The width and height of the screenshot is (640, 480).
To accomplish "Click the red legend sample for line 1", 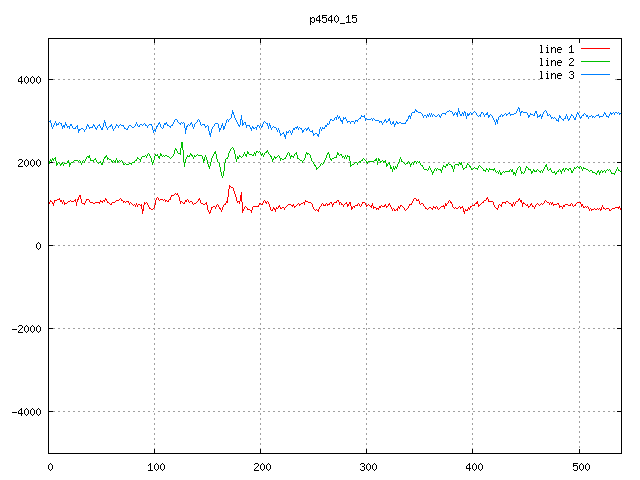I will pyautogui.click(x=595, y=48).
